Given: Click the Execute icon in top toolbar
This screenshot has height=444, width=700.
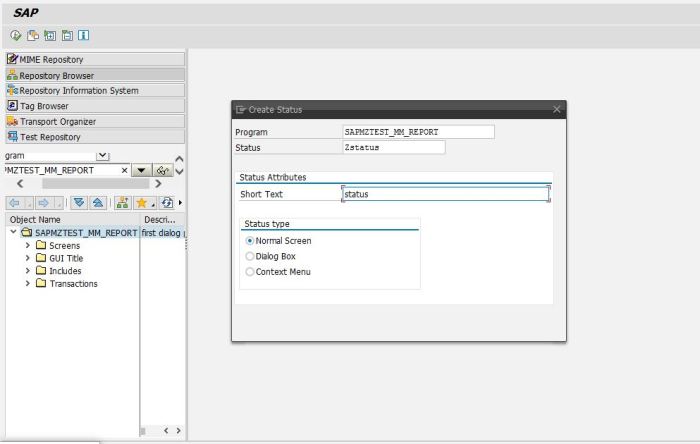Looking at the screenshot, I should click(x=17, y=36).
